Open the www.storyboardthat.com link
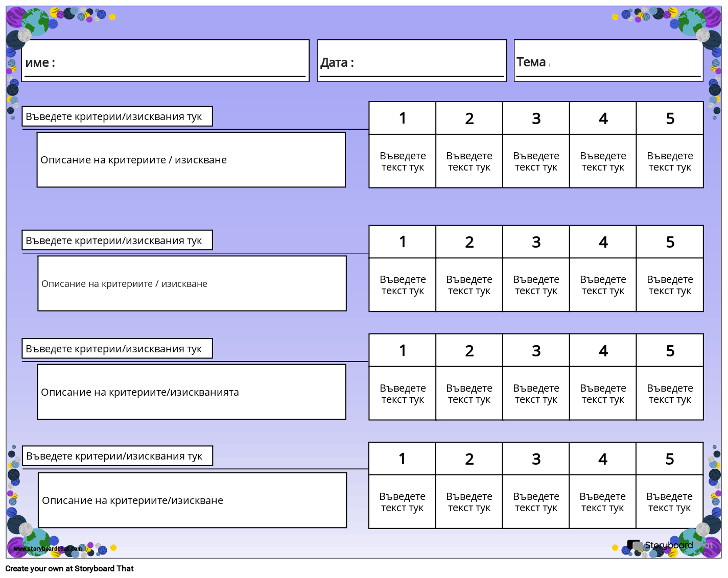Image resolution: width=728 pixels, height=578 pixels. 48,549
